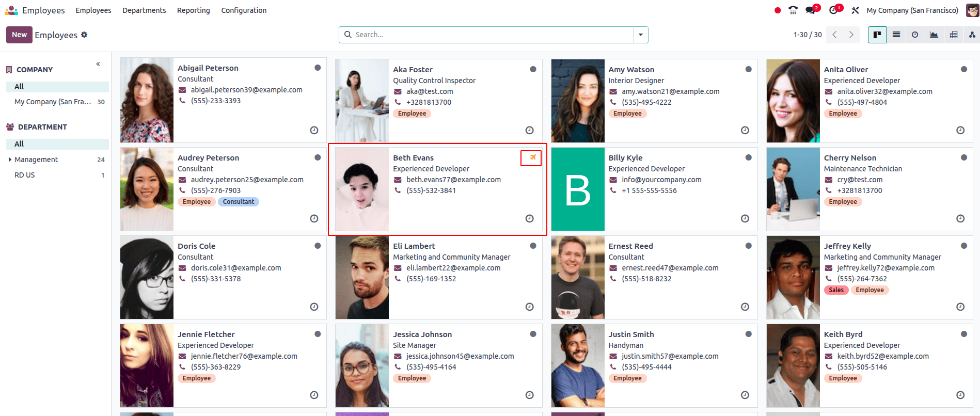Image resolution: width=980 pixels, height=416 pixels.
Task: Click Jessica Johnson's phone number
Action: (431, 367)
